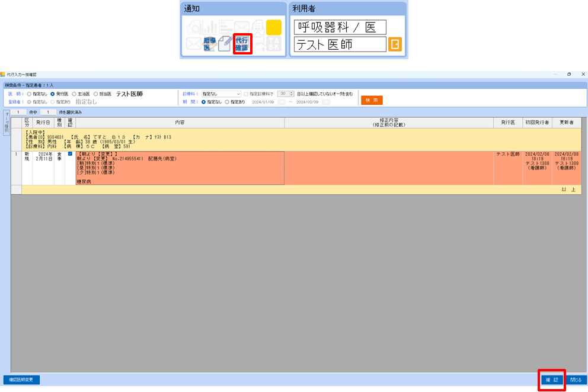Click the 修正内容 column header
Viewport: 588px width, 392px height.
pyautogui.click(x=389, y=123)
